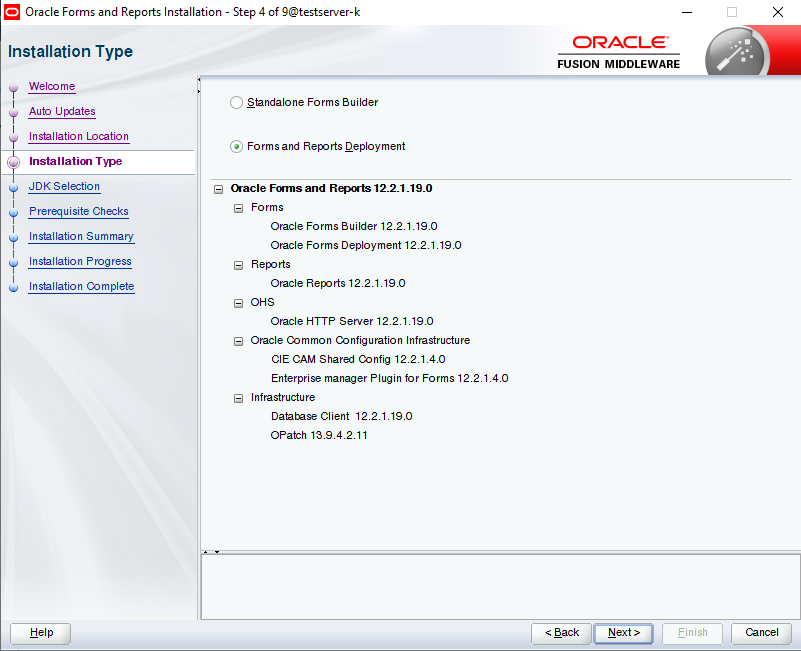Viewport: 801px width, 651px height.
Task: Select Oracle Forms Builder 12.2.1.19.0 item
Action: pyautogui.click(x=354, y=226)
